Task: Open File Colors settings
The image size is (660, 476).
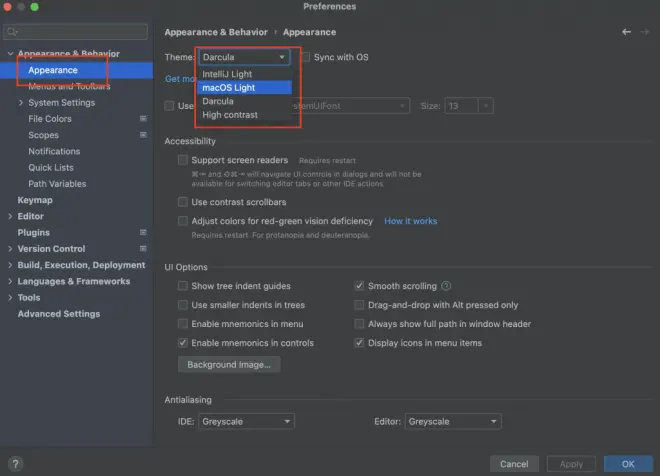Action: pos(50,119)
